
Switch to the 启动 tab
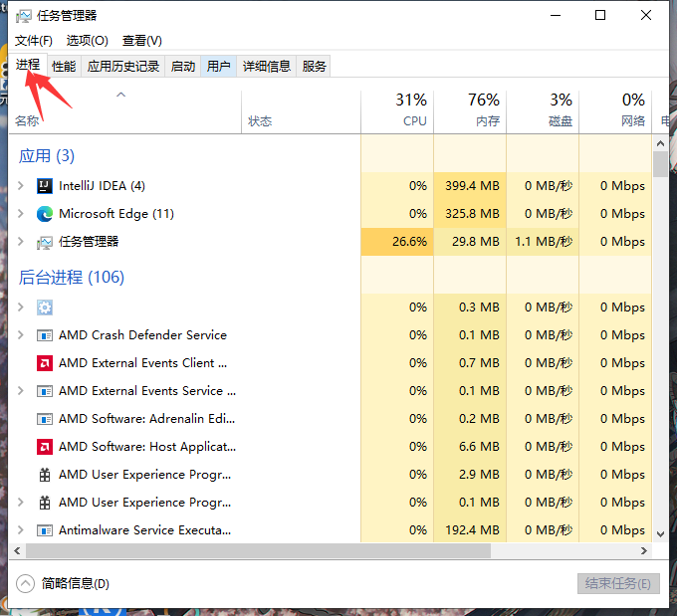[183, 67]
